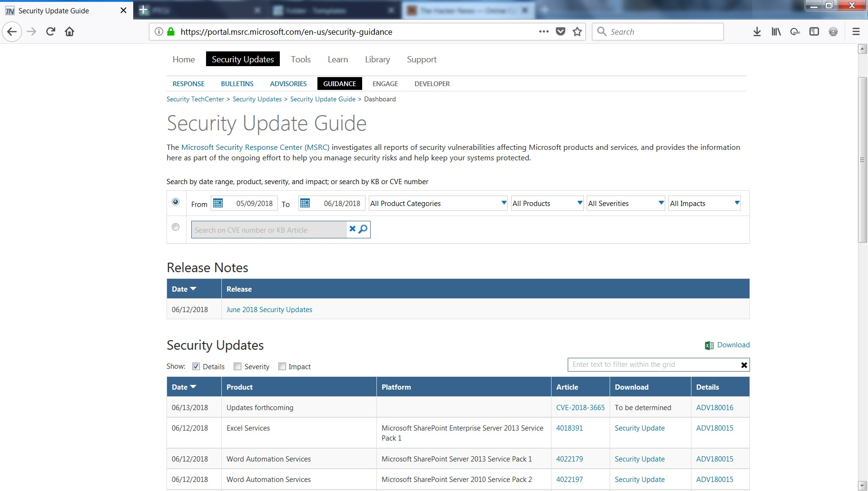Focus the CVE number or KB Article search field

click(269, 230)
